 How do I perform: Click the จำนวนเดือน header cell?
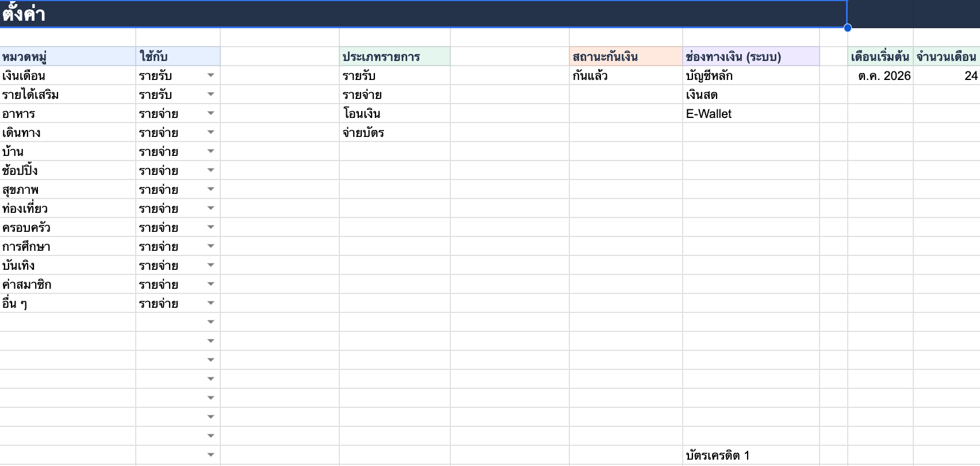[x=947, y=56]
